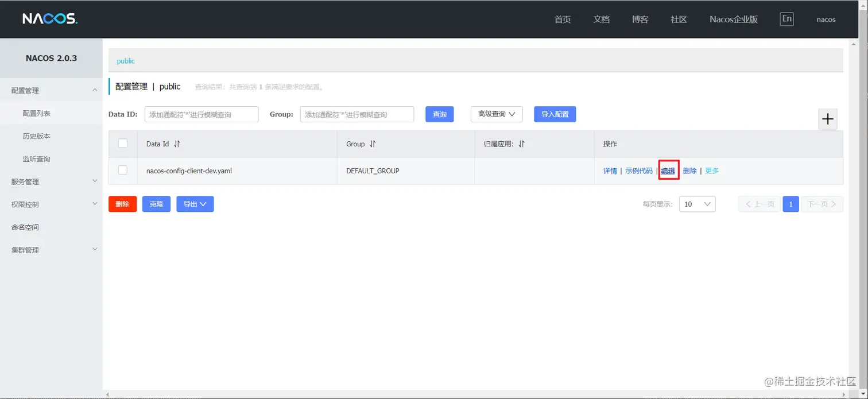868x399 pixels.
Task: Focus the Data ID search field
Action: (x=201, y=114)
